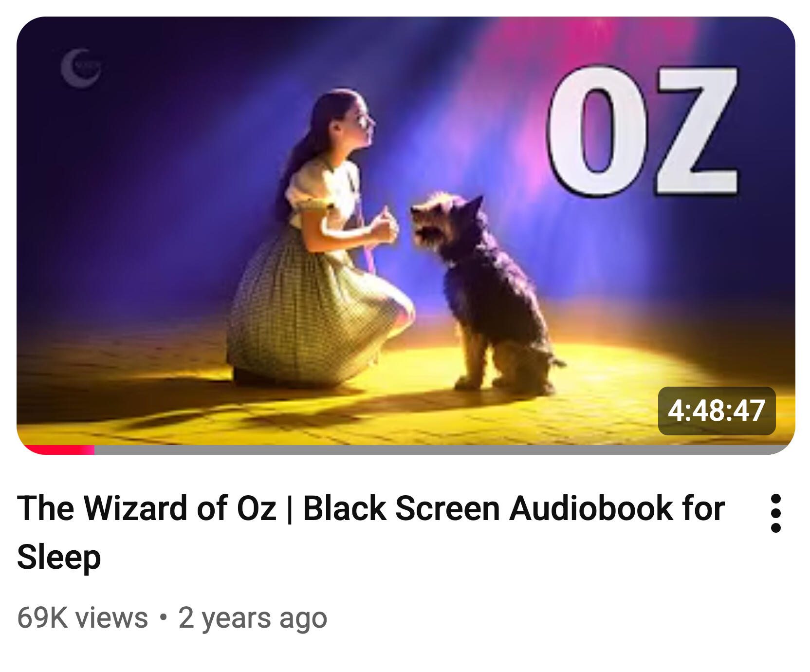This screenshot has height=672, width=810.
Task: Click the 2 years ago upload date
Action: click(x=253, y=618)
